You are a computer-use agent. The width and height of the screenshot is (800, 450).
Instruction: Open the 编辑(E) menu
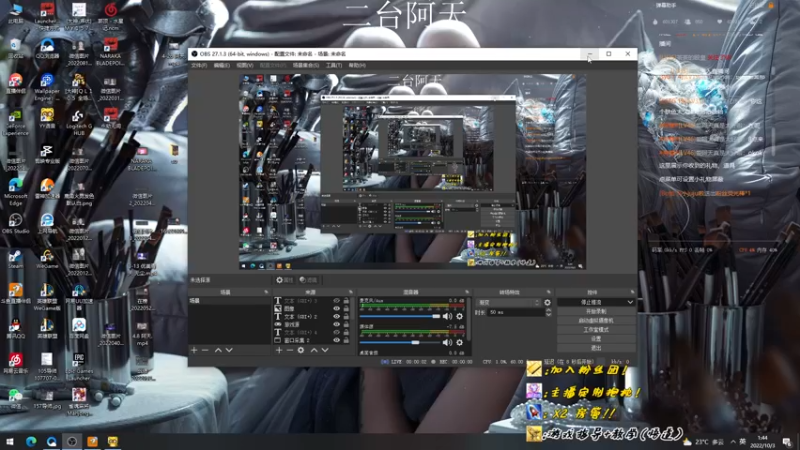click(x=221, y=65)
